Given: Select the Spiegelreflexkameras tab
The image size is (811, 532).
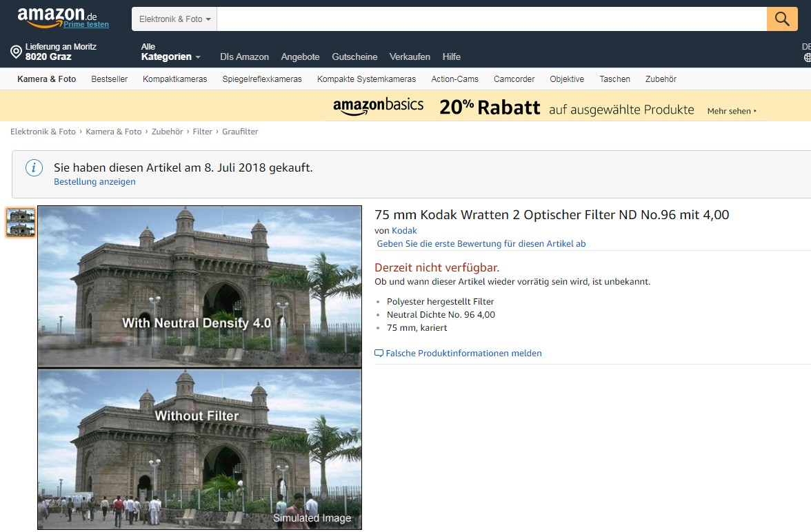Looking at the screenshot, I should pyautogui.click(x=262, y=79).
